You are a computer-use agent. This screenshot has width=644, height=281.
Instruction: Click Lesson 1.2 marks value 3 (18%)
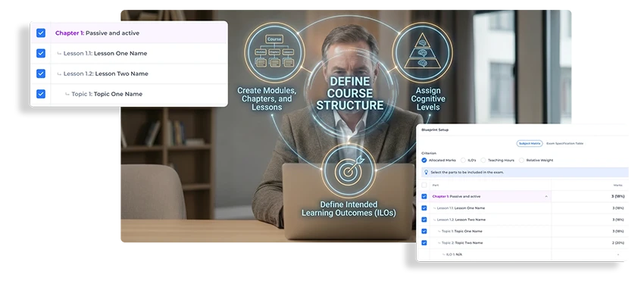pyautogui.click(x=617, y=220)
